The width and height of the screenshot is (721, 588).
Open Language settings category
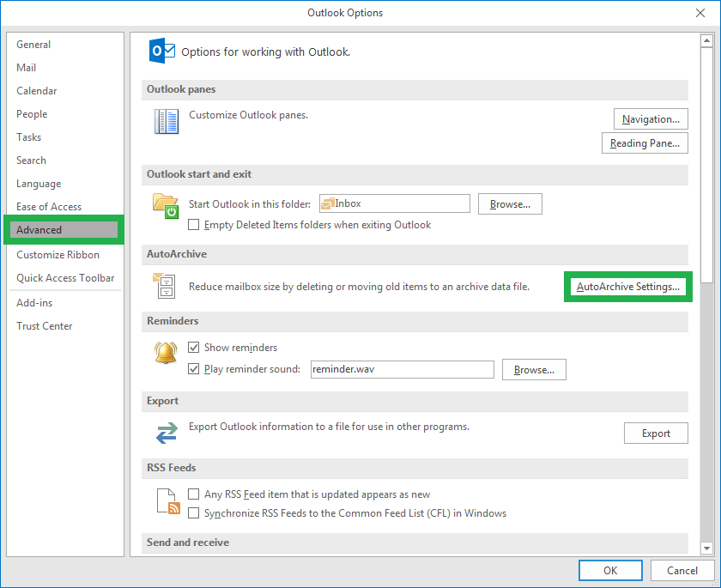pyautogui.click(x=39, y=184)
